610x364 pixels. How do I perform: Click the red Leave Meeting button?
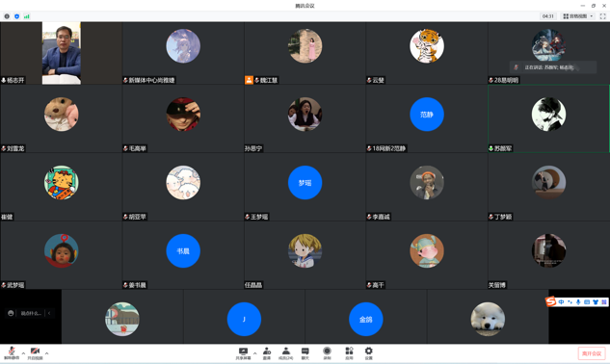(592, 353)
